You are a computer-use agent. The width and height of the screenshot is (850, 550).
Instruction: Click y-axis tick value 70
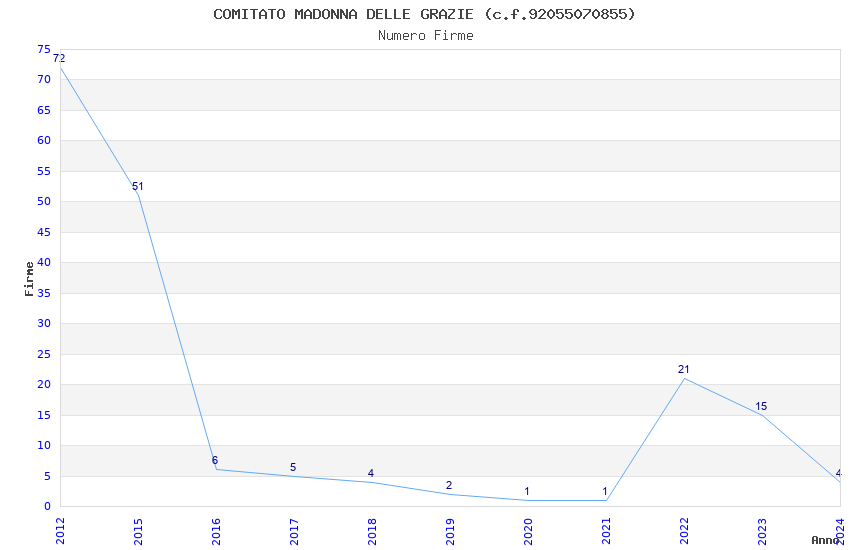click(x=44, y=79)
